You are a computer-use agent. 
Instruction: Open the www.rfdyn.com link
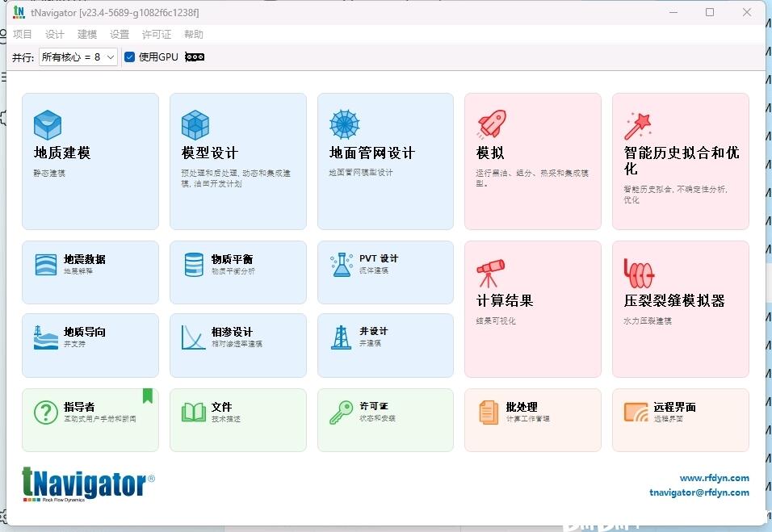pos(715,478)
